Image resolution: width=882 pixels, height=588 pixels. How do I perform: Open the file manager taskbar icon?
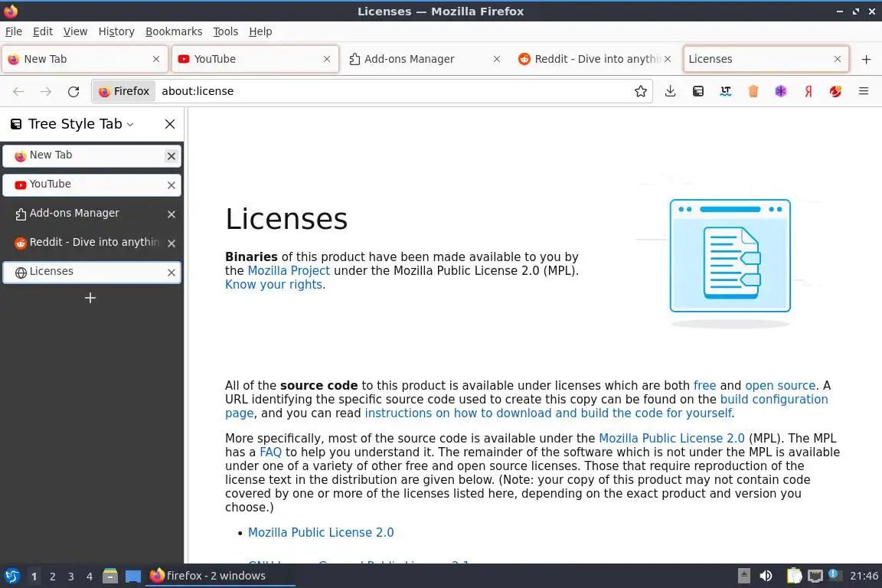(110, 576)
